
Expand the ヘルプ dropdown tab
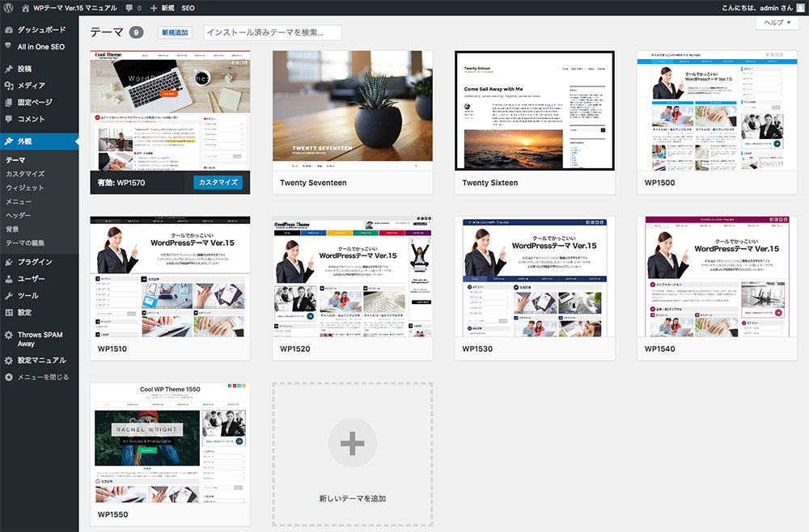pyautogui.click(x=777, y=23)
